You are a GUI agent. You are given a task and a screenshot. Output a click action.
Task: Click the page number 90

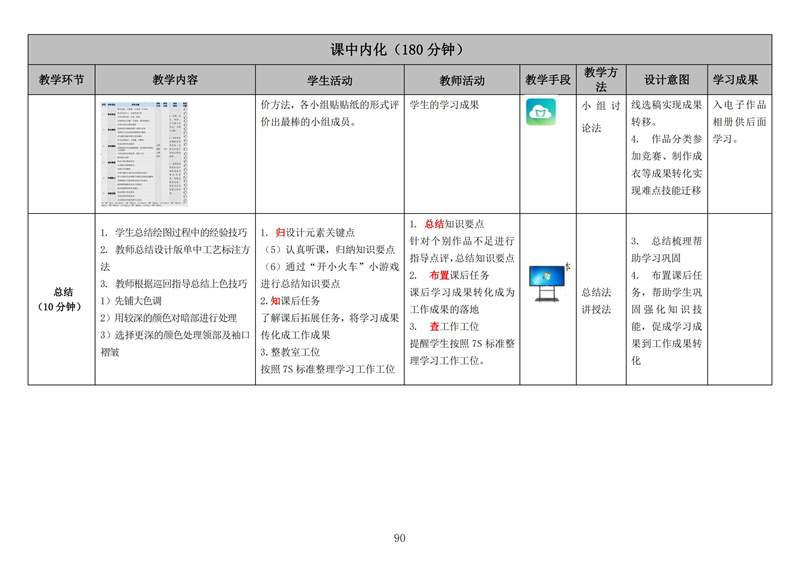click(399, 538)
